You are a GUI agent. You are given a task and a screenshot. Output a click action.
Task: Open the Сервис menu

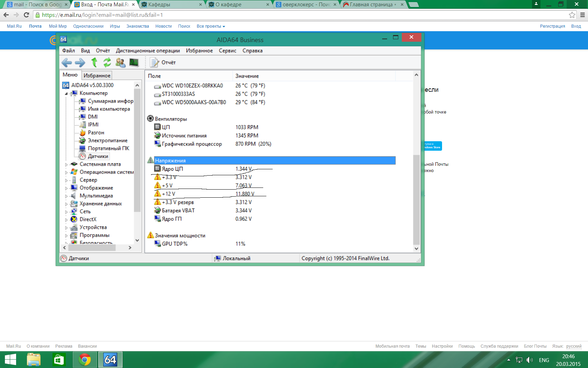coord(227,50)
